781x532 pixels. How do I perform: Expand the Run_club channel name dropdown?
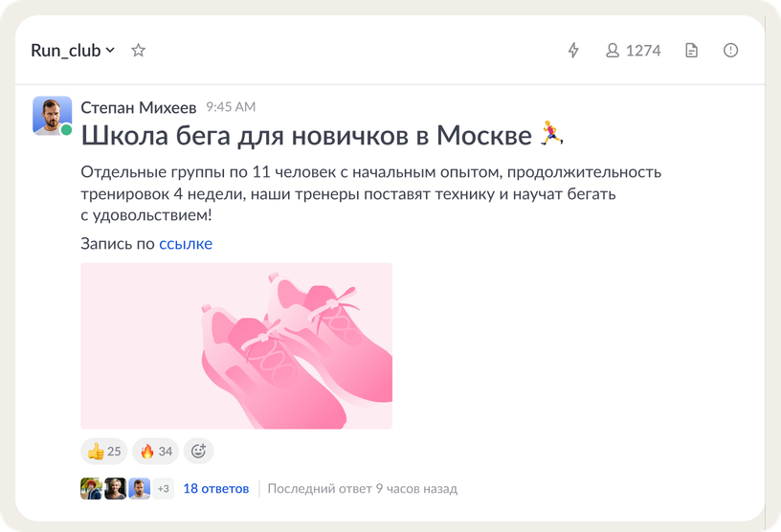[x=73, y=51]
